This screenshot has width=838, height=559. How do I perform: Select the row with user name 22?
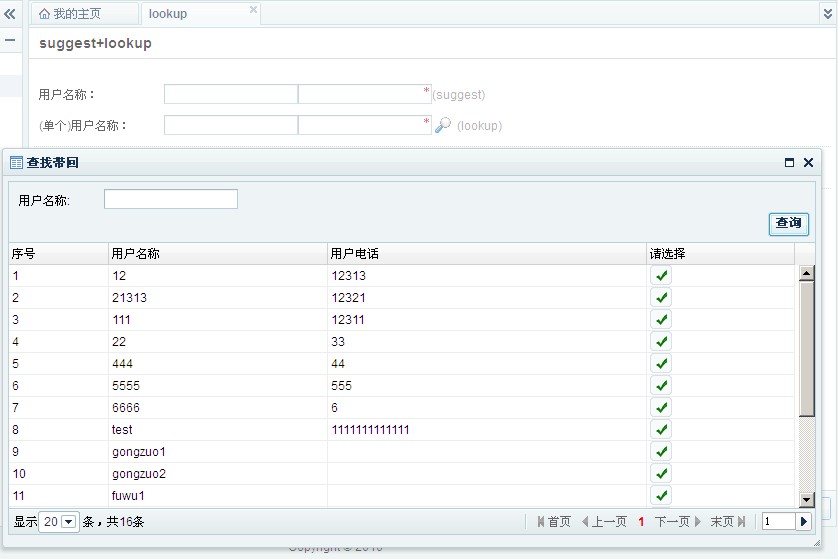[x=661, y=341]
